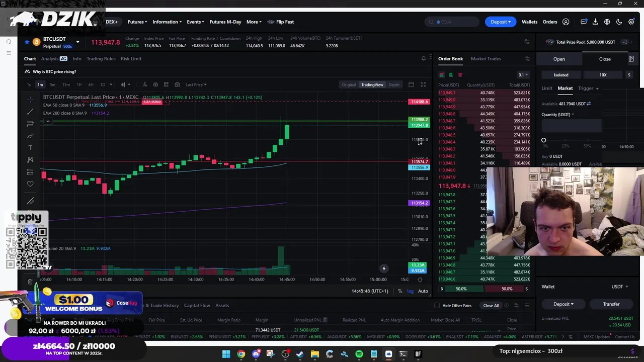644x362 pixels.
Task: Switch chart view to Depth
Action: [x=394, y=84]
